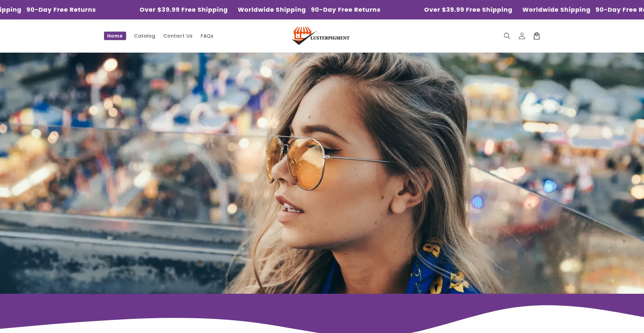644x333 pixels.
Task: Open the FAQs link
Action: tap(207, 36)
